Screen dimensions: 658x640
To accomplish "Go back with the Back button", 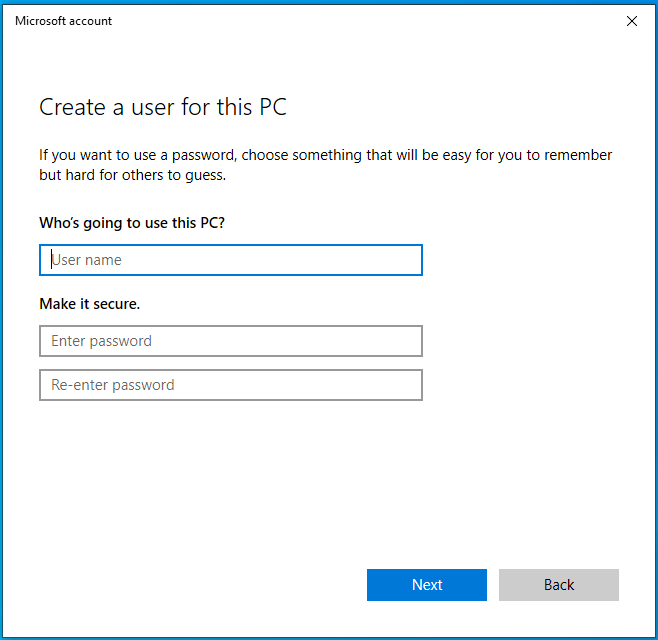I will tap(559, 585).
